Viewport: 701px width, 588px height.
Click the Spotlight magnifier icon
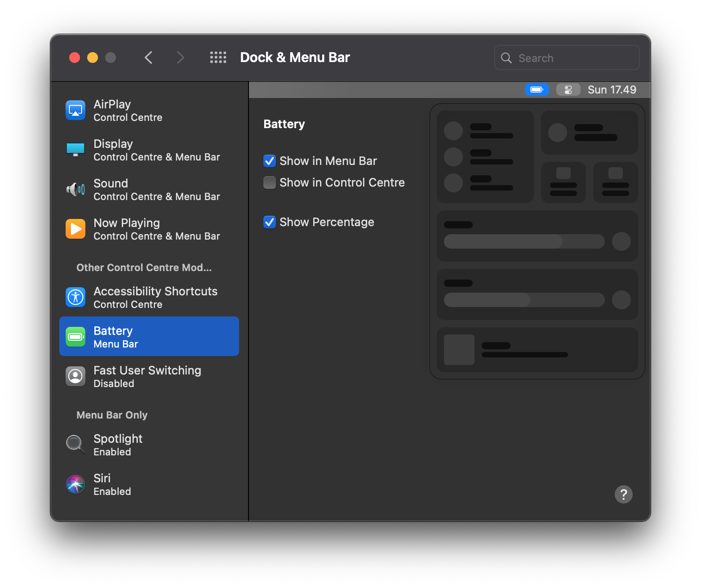click(75, 445)
